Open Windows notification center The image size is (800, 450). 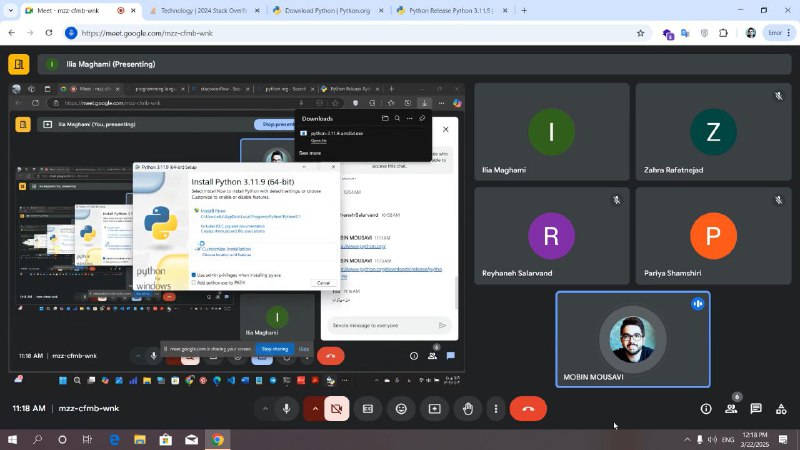(783, 439)
